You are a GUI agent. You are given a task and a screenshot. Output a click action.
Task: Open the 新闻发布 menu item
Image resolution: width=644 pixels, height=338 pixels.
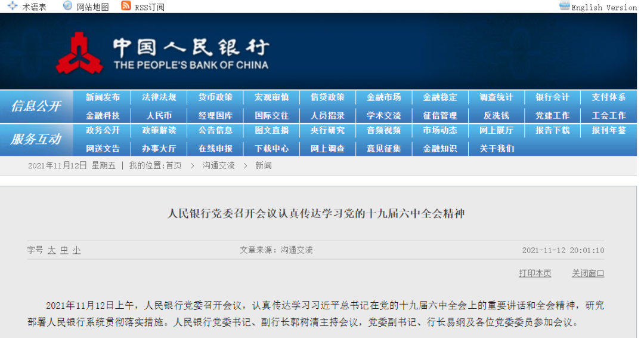(103, 97)
